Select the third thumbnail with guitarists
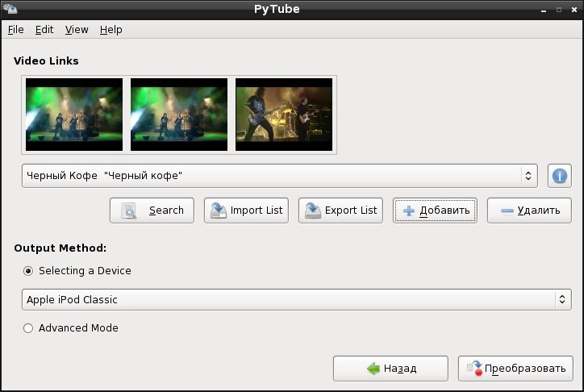The height and width of the screenshot is (392, 584). point(284,115)
